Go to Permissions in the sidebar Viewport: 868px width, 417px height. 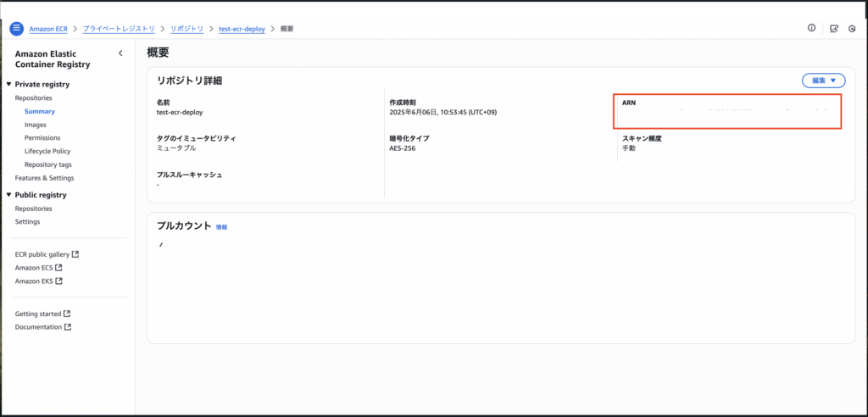tap(42, 138)
